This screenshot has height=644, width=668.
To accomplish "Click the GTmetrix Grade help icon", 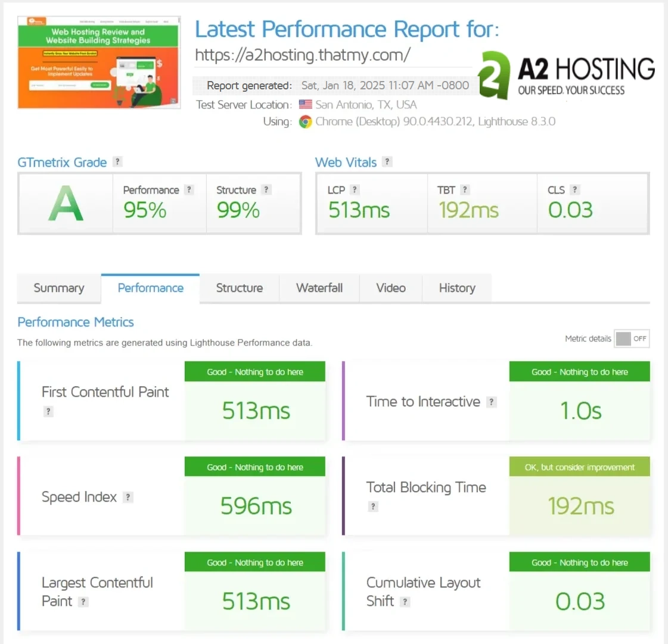I will [117, 161].
